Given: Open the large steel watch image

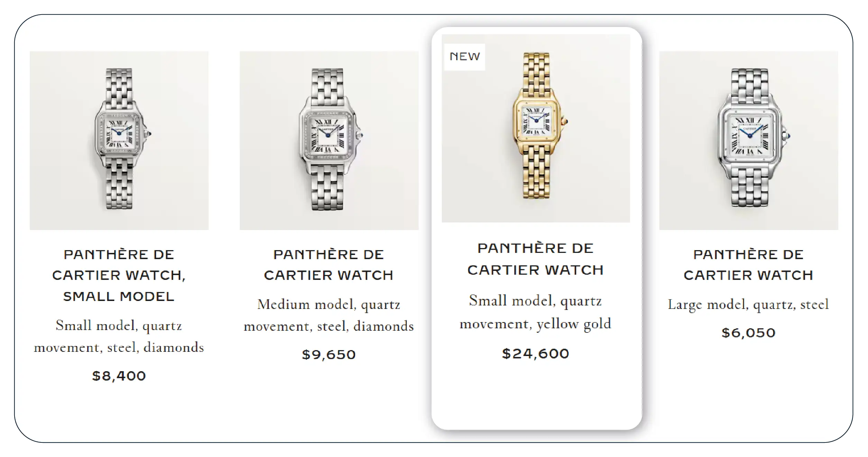Looking at the screenshot, I should pos(749,140).
